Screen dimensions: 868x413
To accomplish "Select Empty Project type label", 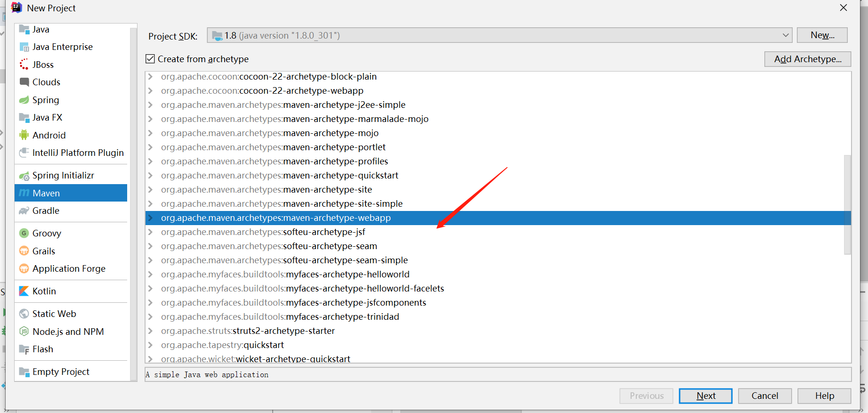I will pos(61,372).
